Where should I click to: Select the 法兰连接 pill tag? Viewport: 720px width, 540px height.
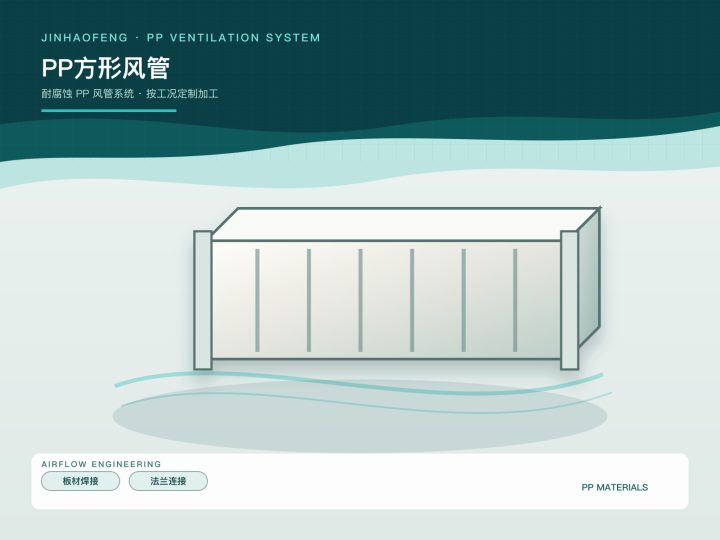tap(168, 481)
